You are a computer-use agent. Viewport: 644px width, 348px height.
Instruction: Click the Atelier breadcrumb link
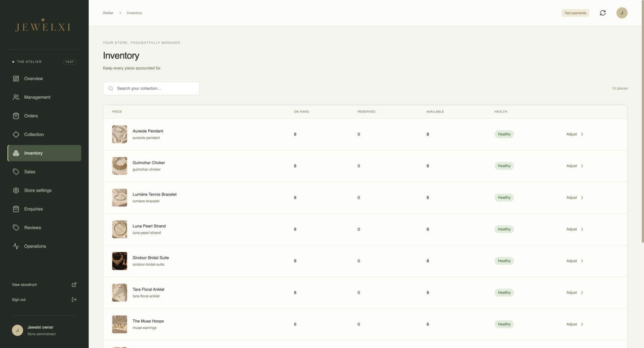pyautogui.click(x=108, y=13)
